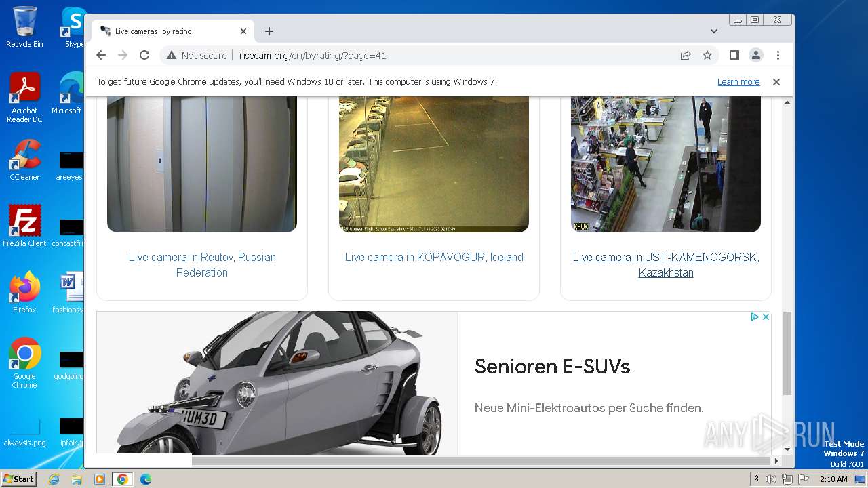This screenshot has height=488, width=868.
Task: Go forward in browser history
Action: (x=123, y=55)
